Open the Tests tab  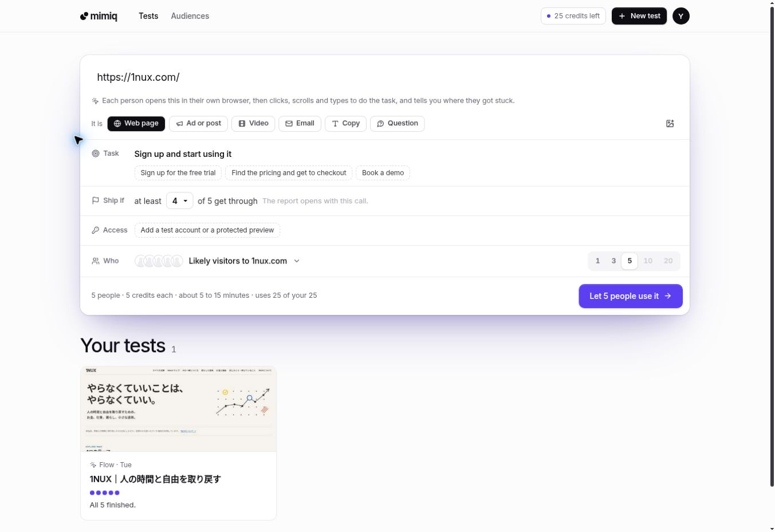(x=148, y=16)
